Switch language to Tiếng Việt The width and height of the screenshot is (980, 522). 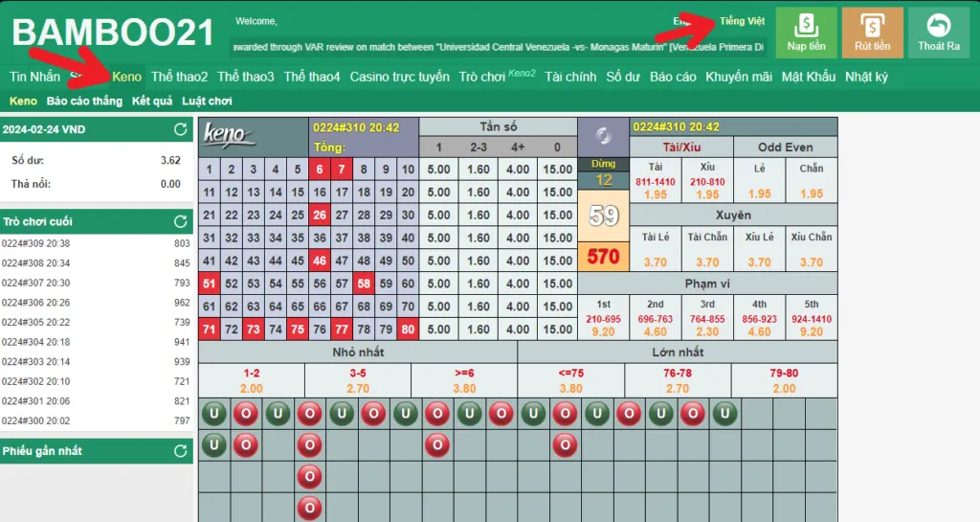click(742, 21)
